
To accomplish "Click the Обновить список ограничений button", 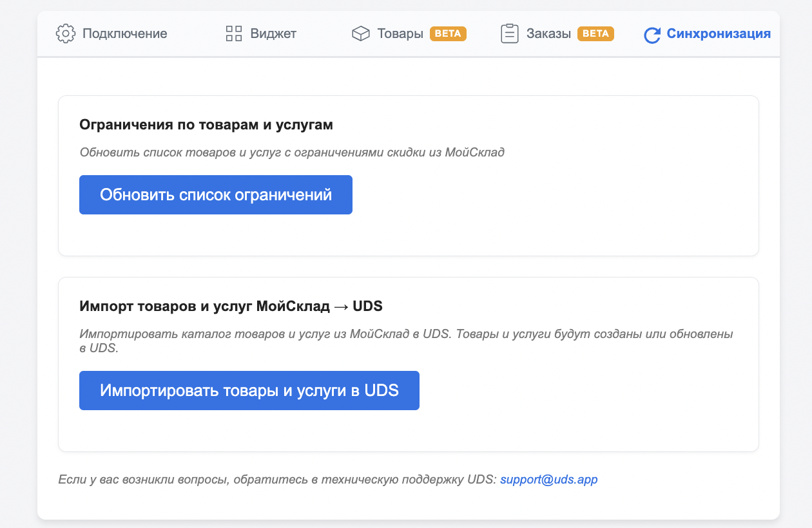I will point(216,194).
